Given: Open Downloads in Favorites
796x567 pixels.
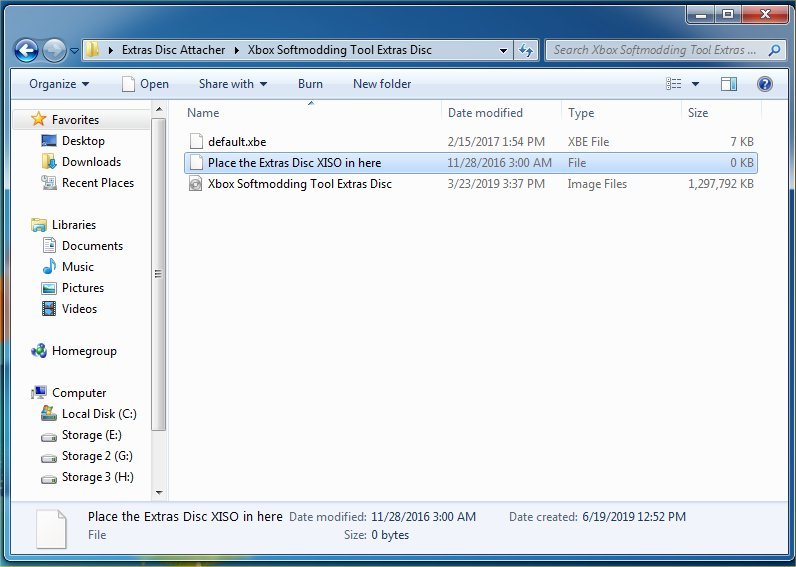Looking at the screenshot, I should point(91,162).
